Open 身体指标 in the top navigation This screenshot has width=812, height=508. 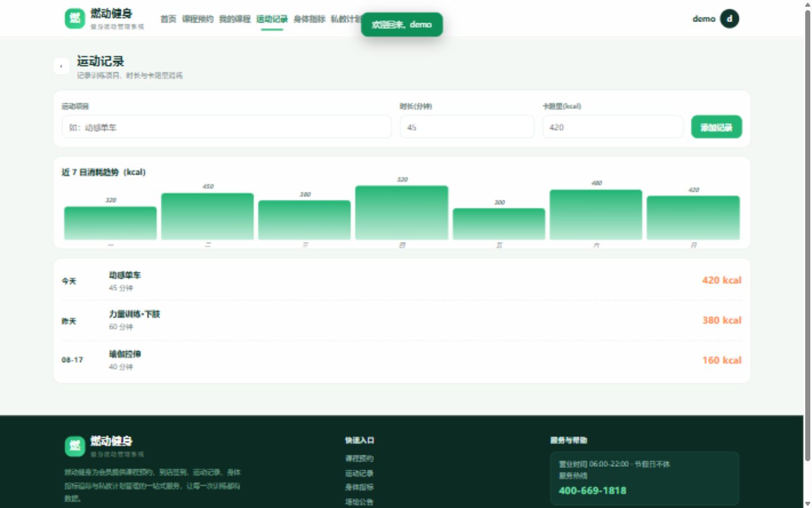coord(309,19)
